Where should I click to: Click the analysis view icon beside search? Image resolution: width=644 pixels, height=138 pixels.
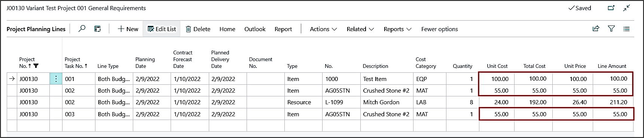97,29
